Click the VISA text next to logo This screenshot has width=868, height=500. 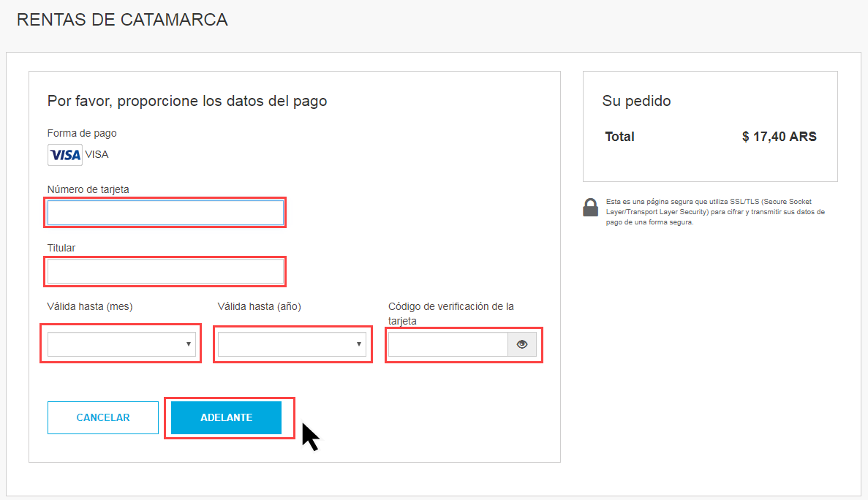97,154
